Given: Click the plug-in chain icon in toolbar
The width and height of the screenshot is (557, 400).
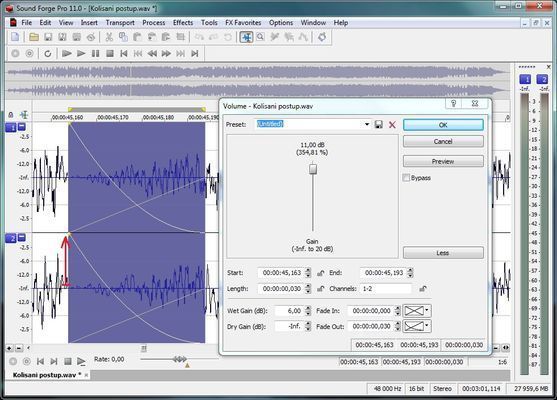Looking at the screenshot, I should click(x=322, y=37).
